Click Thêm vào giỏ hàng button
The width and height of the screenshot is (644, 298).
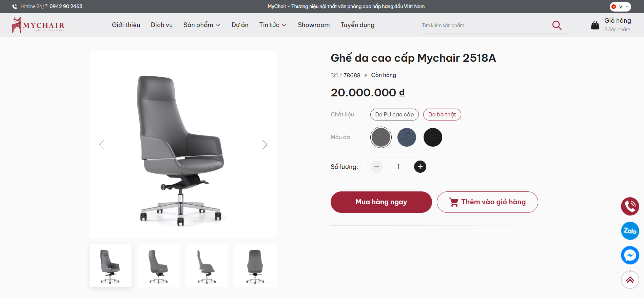(487, 202)
